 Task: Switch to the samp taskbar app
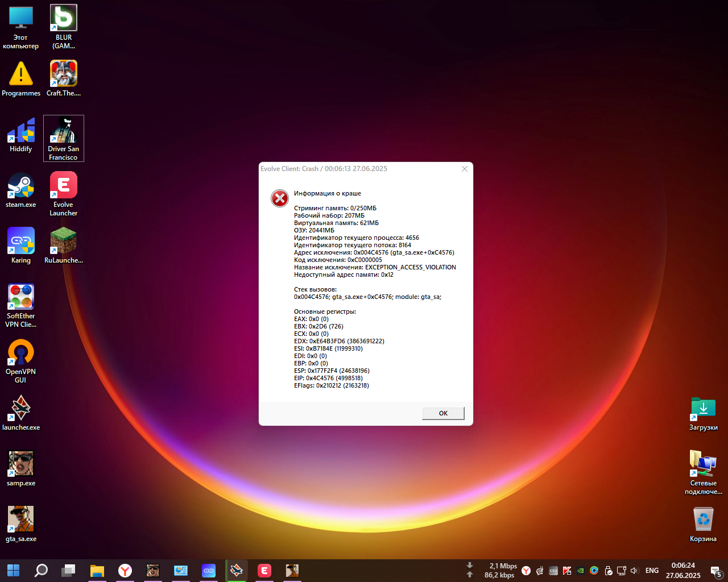click(153, 570)
